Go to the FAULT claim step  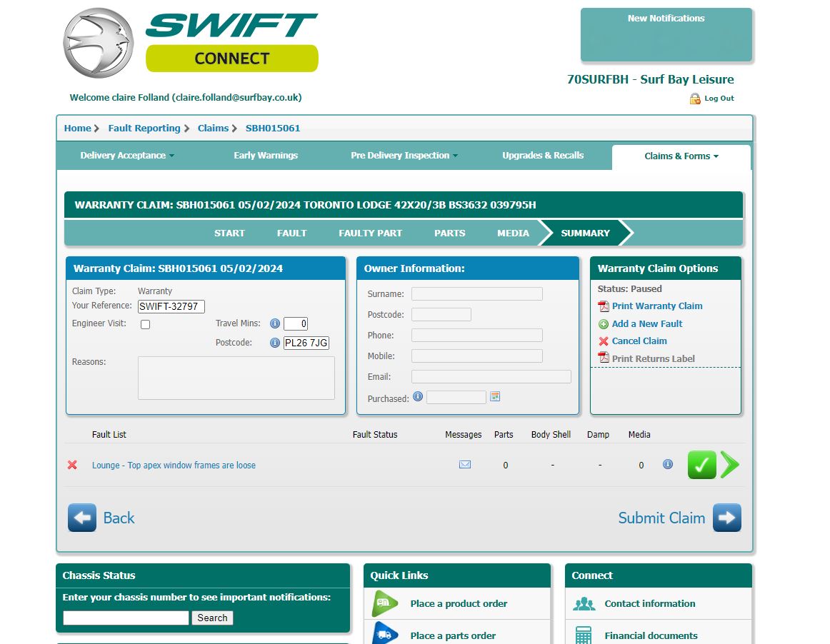(291, 233)
